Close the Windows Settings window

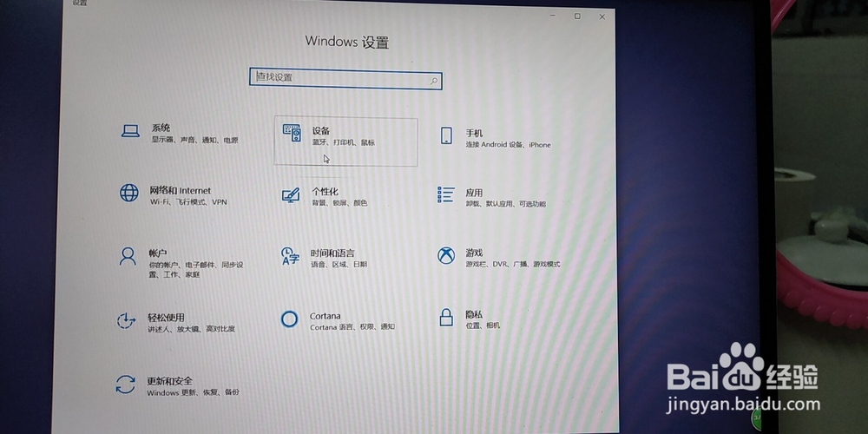tap(602, 17)
